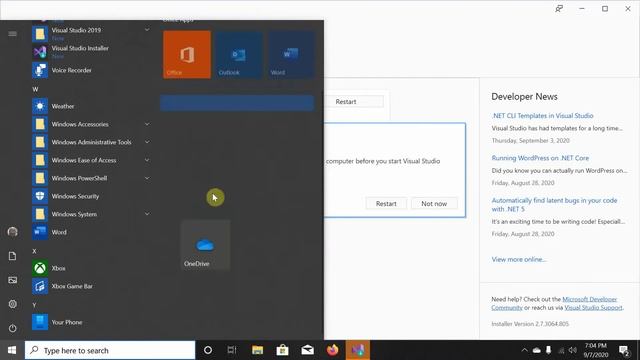Screen dimensions: 640x360
Task: Expand Windows PowerShell folder
Action: [x=147, y=178]
